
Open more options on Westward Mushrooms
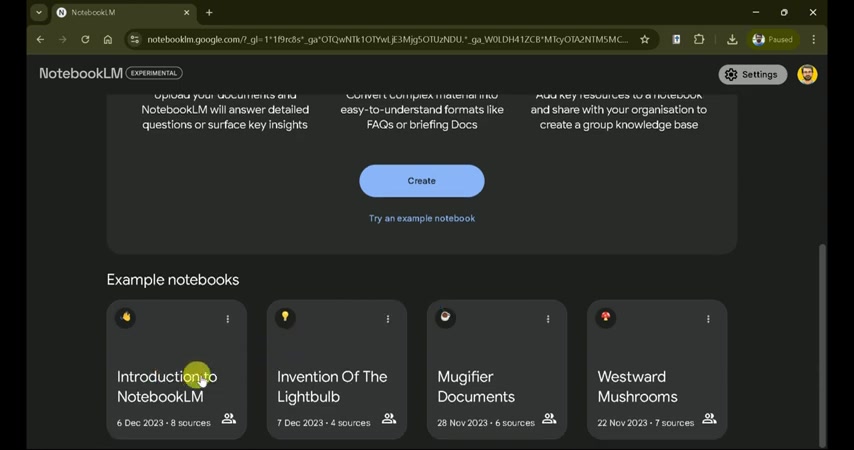(708, 319)
